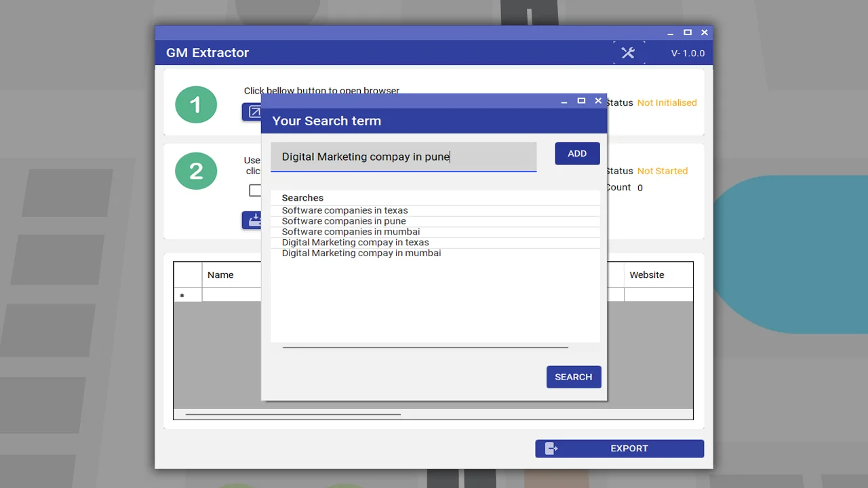Viewport: 868px width, 488px height.
Task: Select 'Digital Marketing compay in mumbai' entry
Action: pos(361,253)
